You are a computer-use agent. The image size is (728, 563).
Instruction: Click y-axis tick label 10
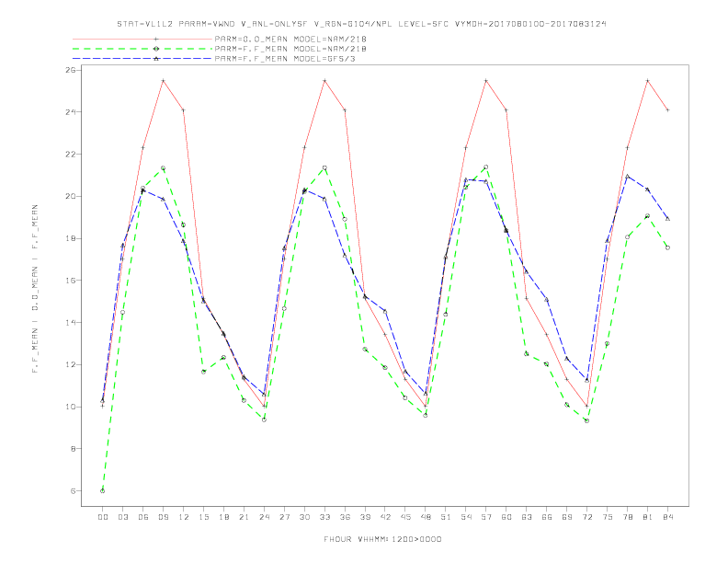click(71, 407)
